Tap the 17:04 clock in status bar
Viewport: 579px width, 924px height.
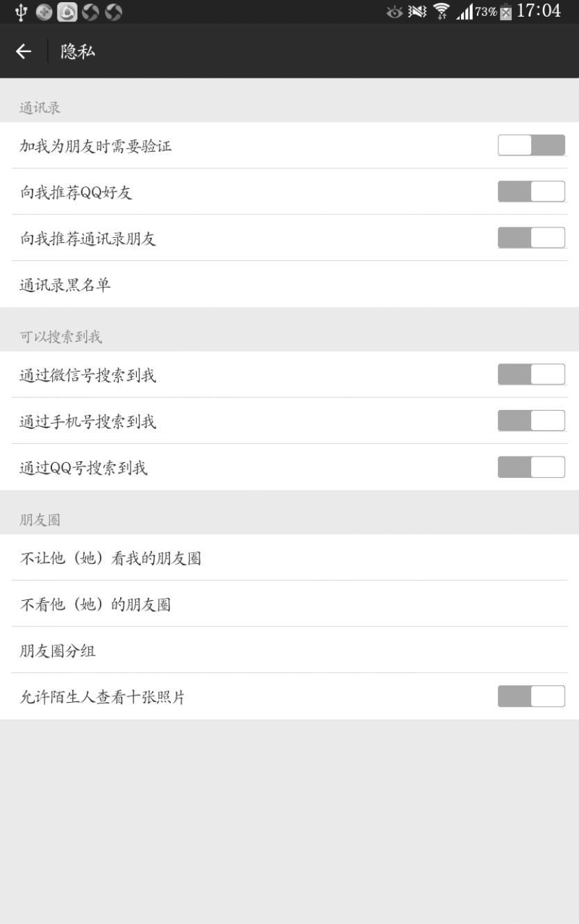coord(539,11)
